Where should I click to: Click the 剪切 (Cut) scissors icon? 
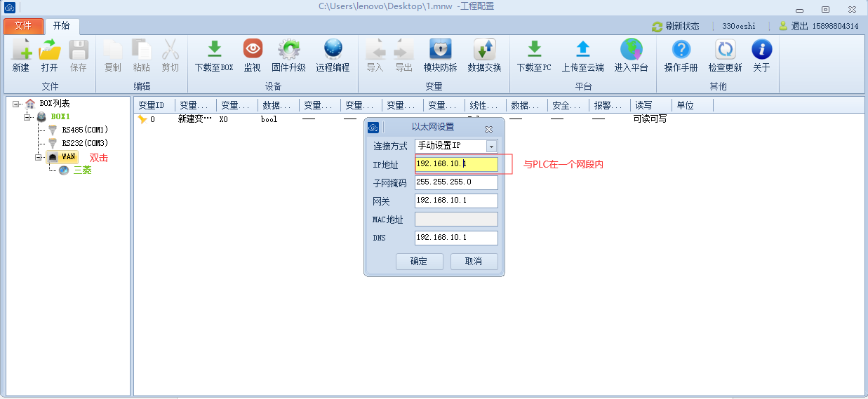pyautogui.click(x=170, y=50)
